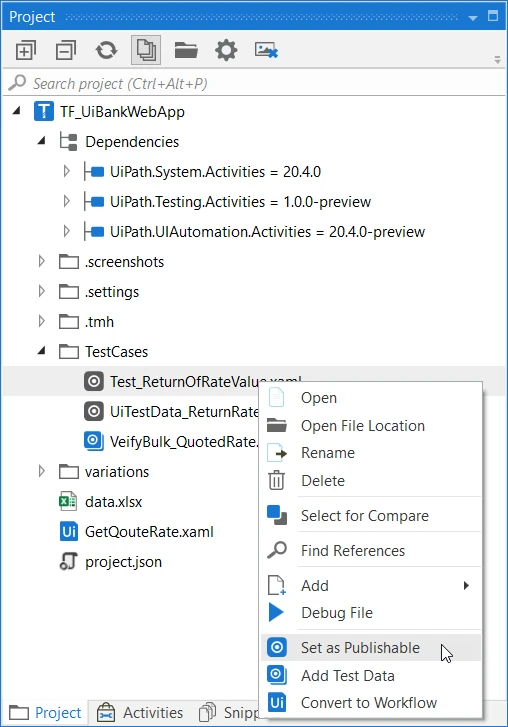Refresh the project tree
Viewport: 508px width, 727px height.
click(106, 50)
